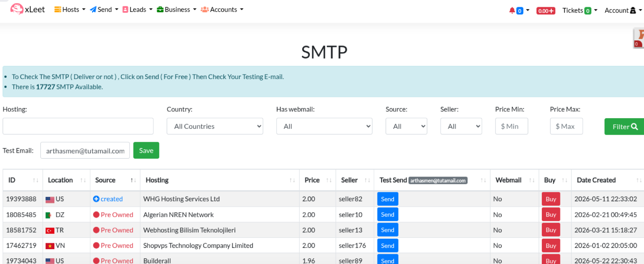Screen dimensions: 644x264
Task: Send test for Builderall row
Action: point(388,260)
